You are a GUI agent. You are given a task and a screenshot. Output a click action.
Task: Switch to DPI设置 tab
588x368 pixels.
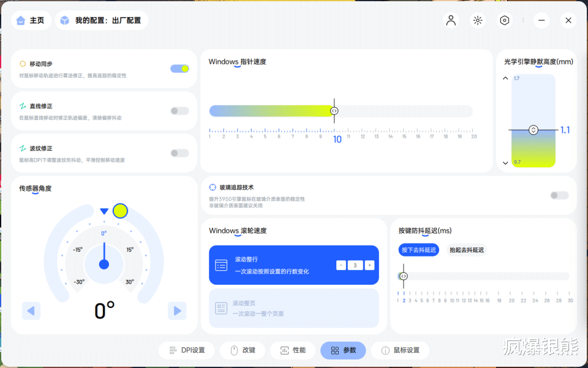click(187, 350)
